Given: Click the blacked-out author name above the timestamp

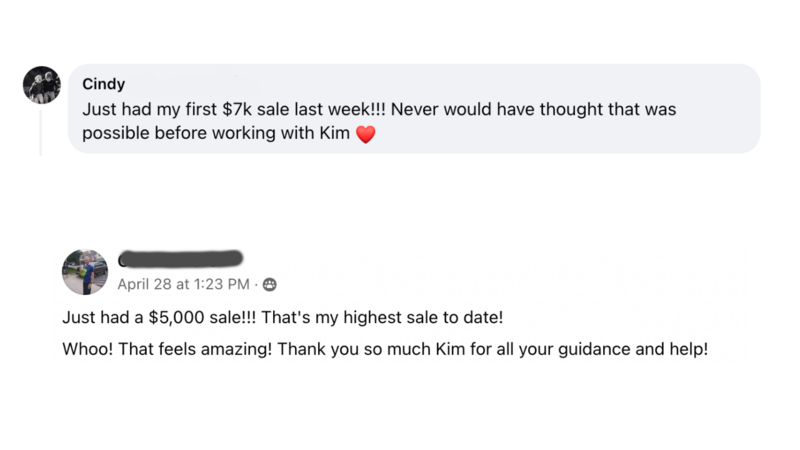Looking at the screenshot, I should [x=181, y=259].
